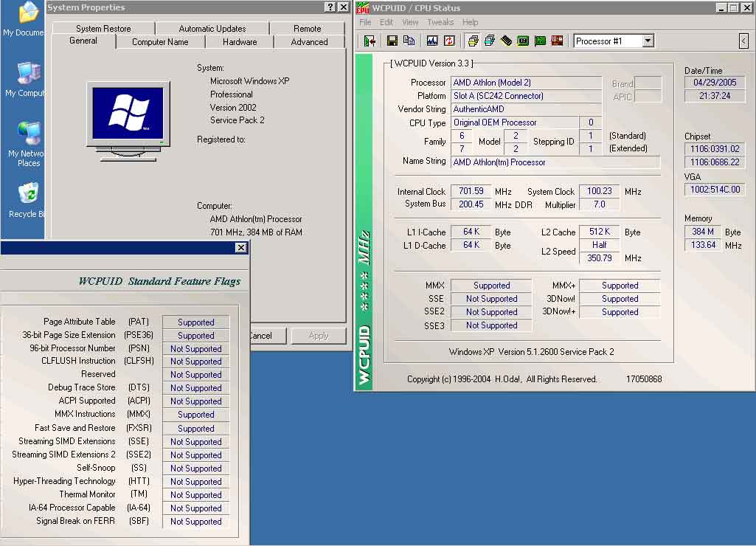This screenshot has width=756, height=546.
Task: Click the System Properties help question-mark button
Action: tap(330, 7)
